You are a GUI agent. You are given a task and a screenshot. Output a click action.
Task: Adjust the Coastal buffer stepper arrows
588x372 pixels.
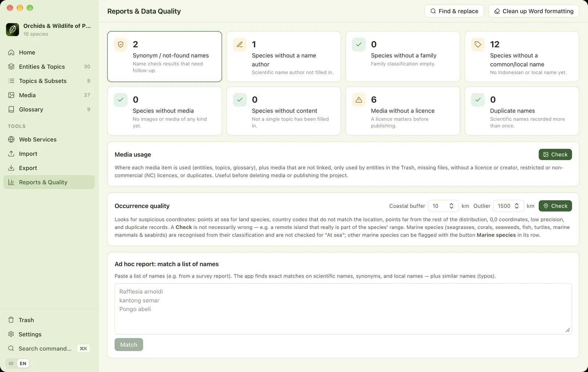tap(451, 206)
